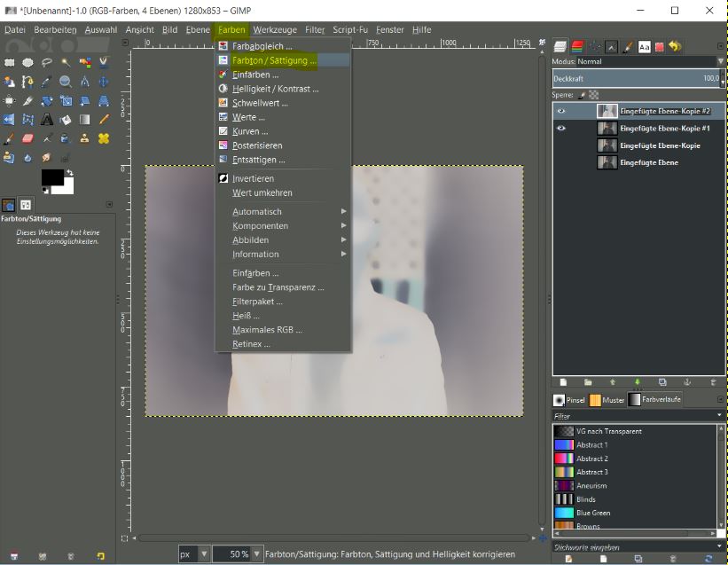This screenshot has height=565, width=728.
Task: Click the Deckkraft opacity slider
Action: pos(637,79)
